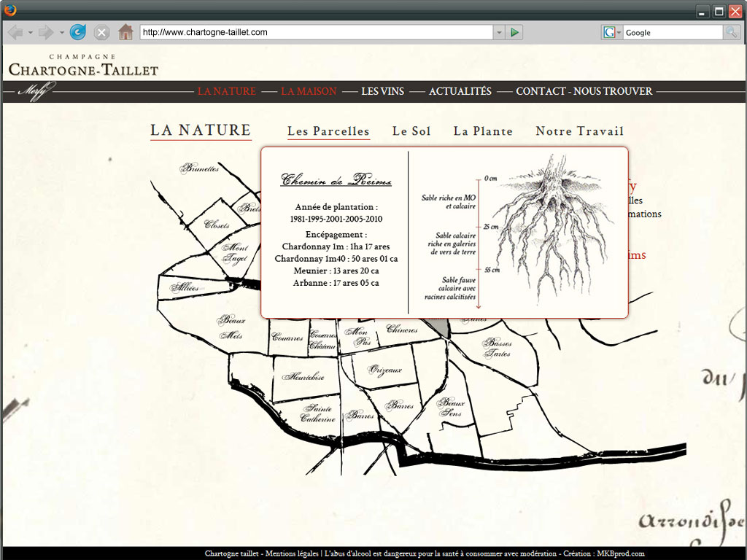Select the Alliées parcel on map

[x=185, y=287]
